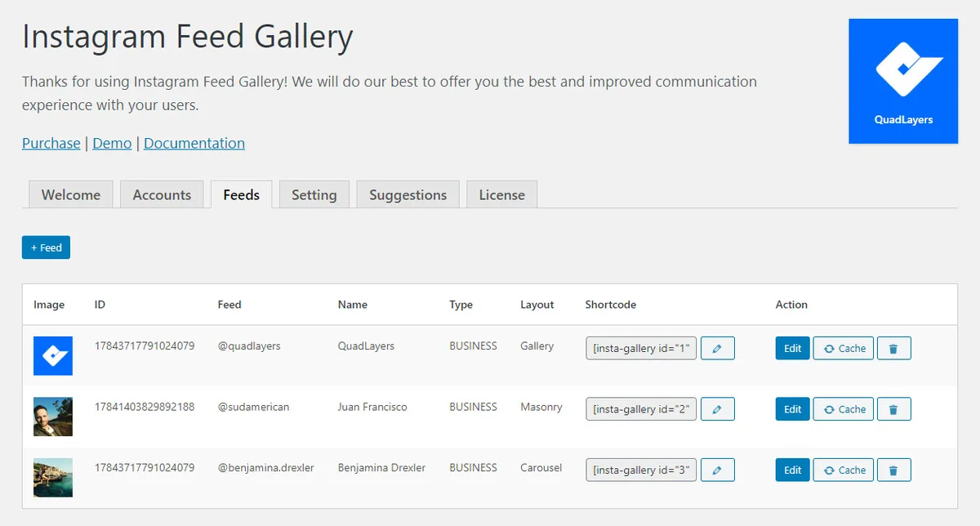
Task: Add a new feed with + Feed
Action: coord(46,247)
